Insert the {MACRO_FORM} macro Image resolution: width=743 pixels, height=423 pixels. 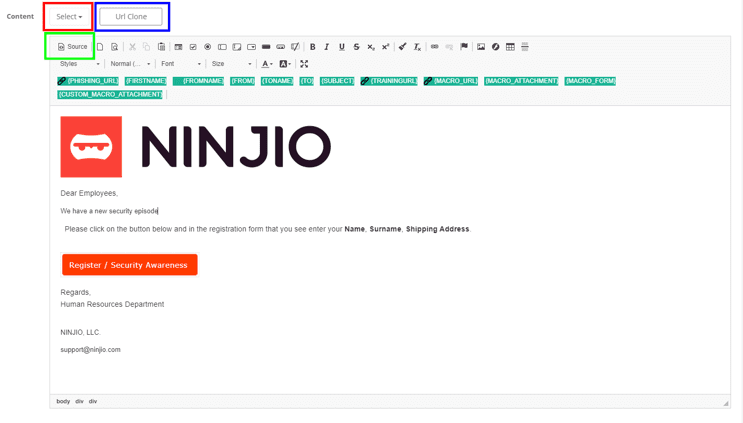coord(590,81)
